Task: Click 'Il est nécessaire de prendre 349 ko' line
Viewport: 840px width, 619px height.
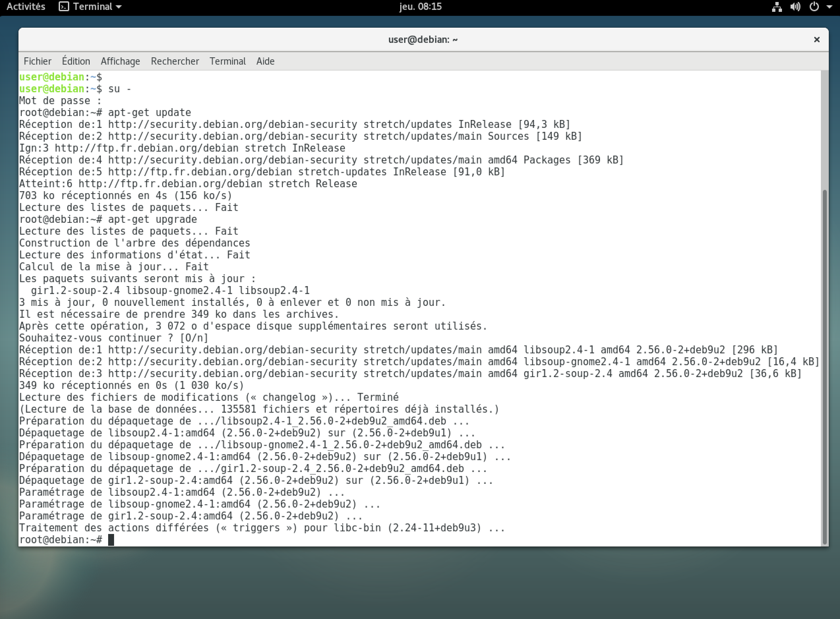Action: tap(179, 314)
